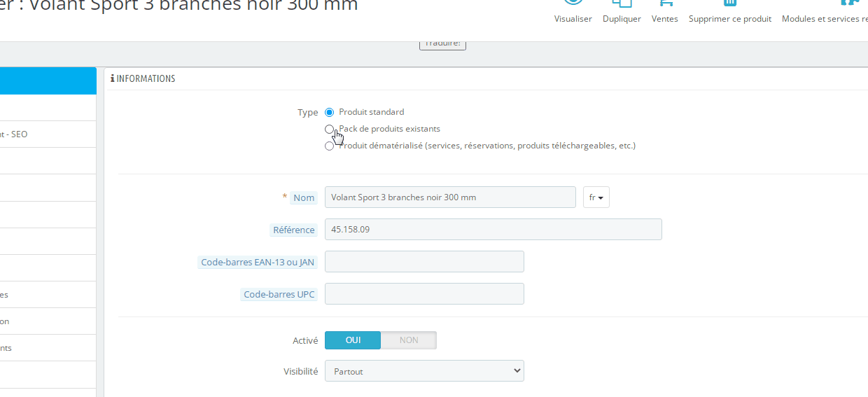
Task: Click the Code-barres EAN-13 ou JAN label
Action: tap(258, 262)
